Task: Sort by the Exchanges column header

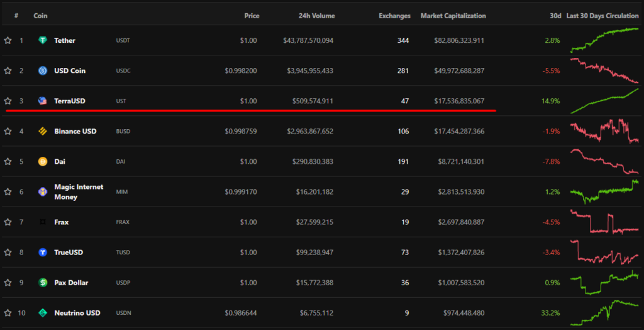Action: pos(394,16)
